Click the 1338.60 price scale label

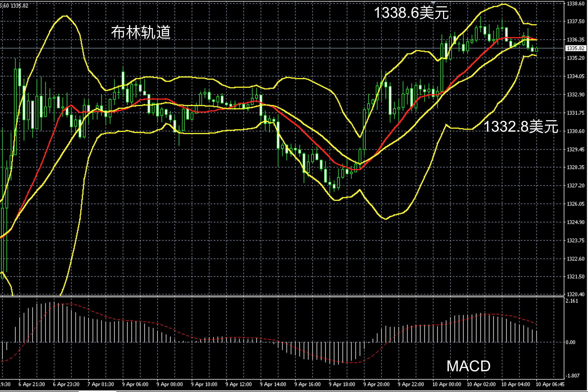(x=576, y=3)
